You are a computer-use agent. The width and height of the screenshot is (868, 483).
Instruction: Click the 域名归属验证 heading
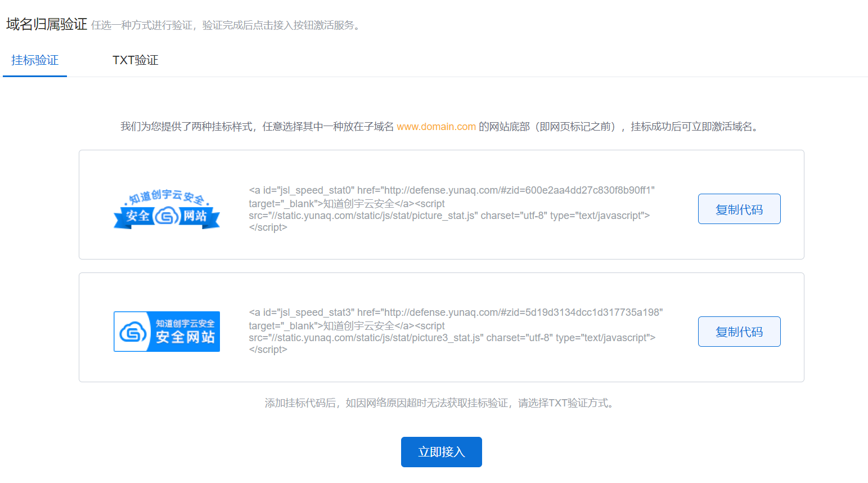(x=47, y=24)
